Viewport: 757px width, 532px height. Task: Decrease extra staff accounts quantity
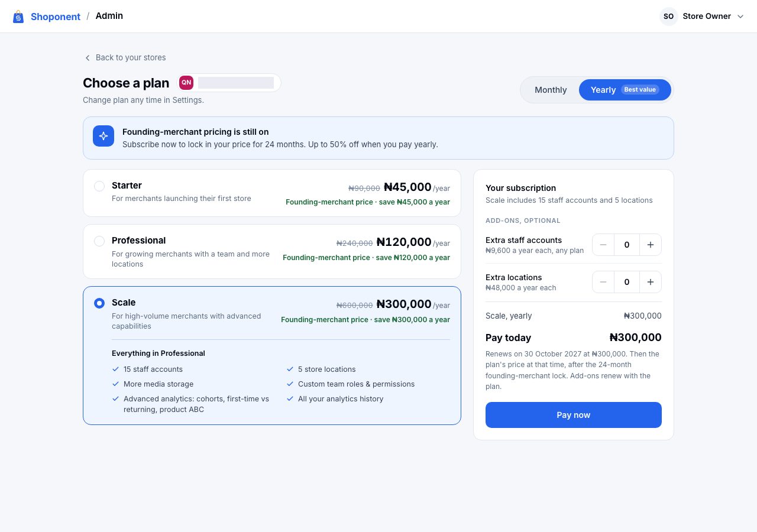(603, 245)
